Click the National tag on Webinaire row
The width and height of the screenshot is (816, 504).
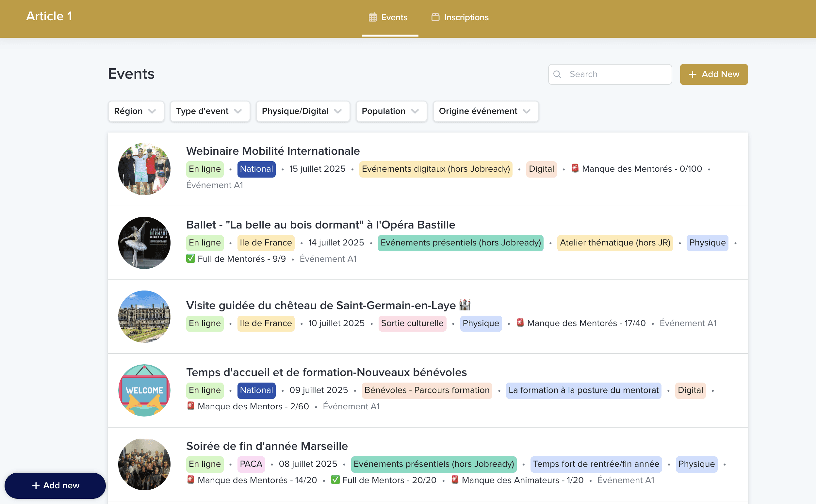pyautogui.click(x=256, y=169)
